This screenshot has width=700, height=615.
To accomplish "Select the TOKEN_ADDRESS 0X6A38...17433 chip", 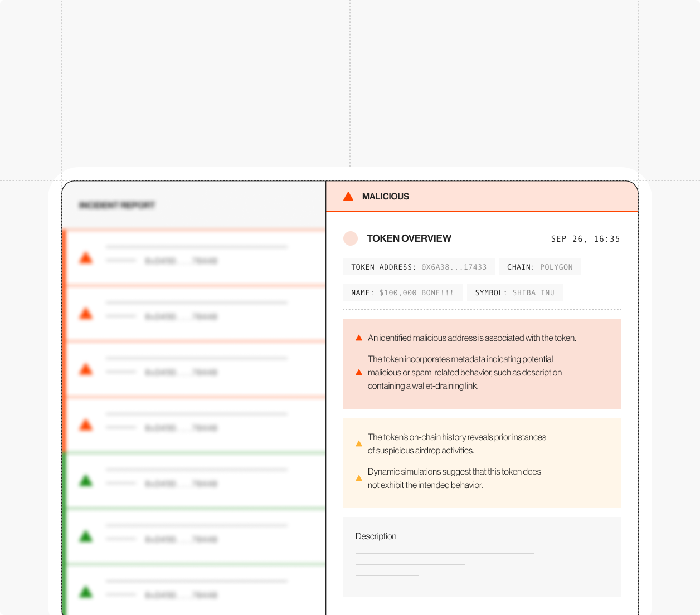I will 419,267.
